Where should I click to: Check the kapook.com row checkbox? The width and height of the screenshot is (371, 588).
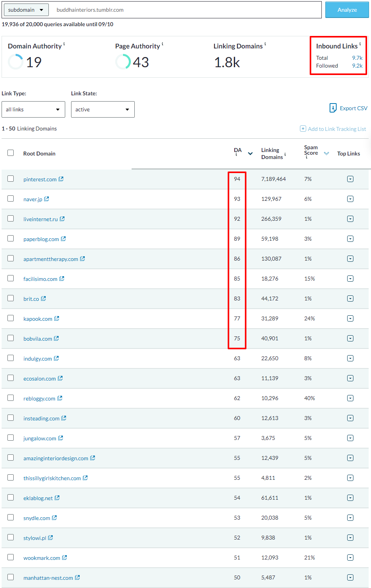[x=11, y=318]
